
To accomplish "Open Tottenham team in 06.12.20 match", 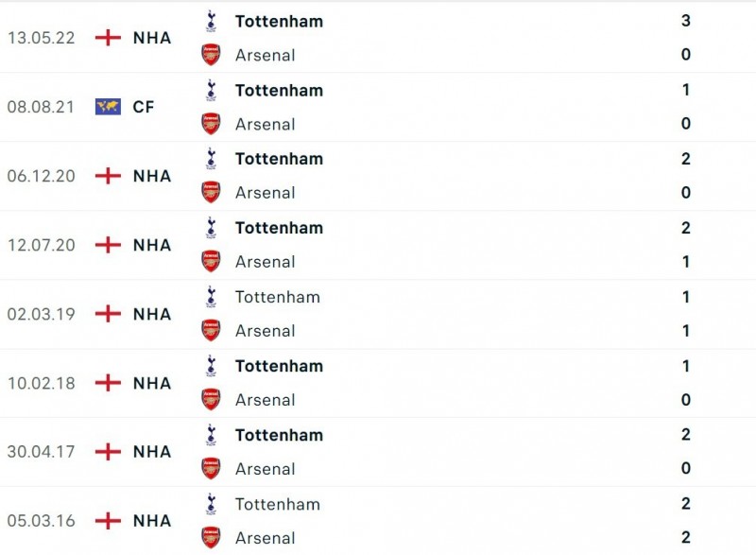I will [279, 159].
